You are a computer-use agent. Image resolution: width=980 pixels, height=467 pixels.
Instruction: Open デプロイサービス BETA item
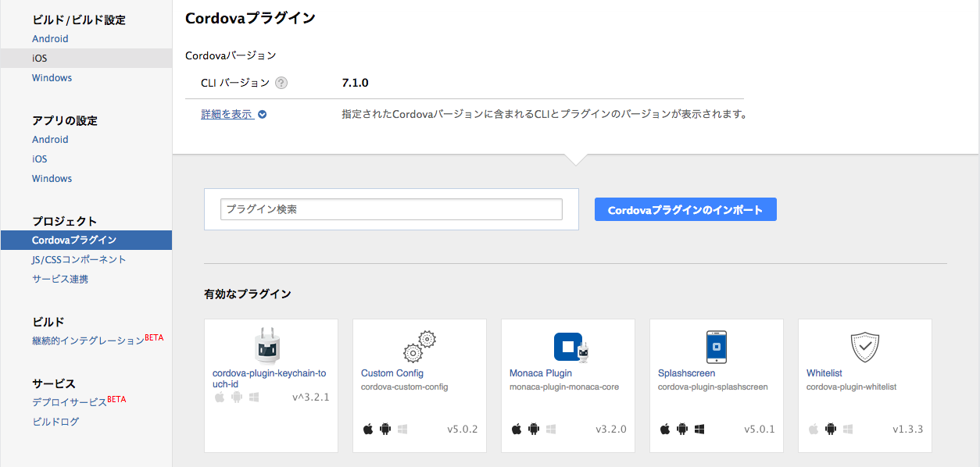tap(79, 401)
